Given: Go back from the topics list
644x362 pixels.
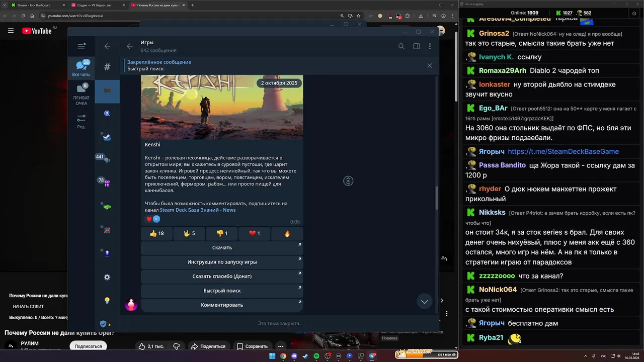Looking at the screenshot, I should click(x=107, y=46).
